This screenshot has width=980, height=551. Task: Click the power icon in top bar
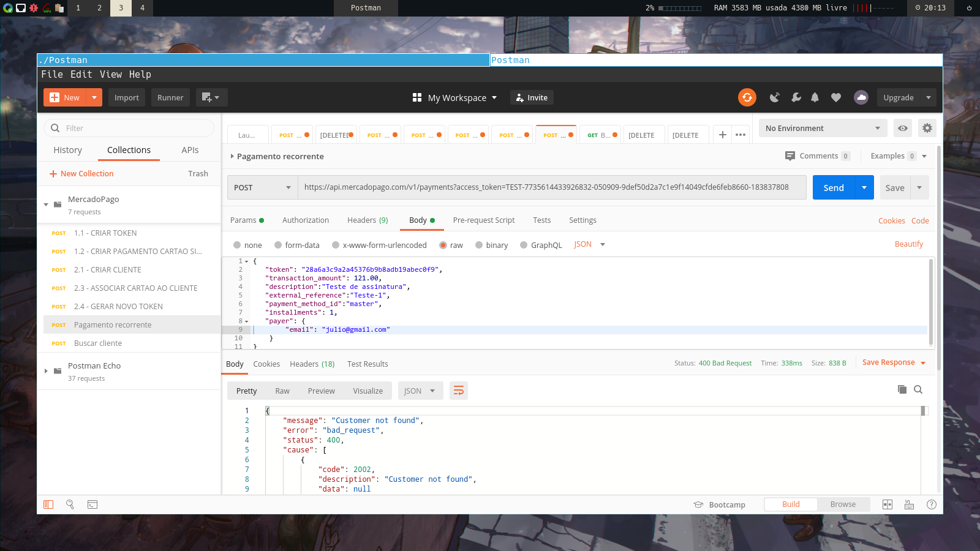[x=969, y=8]
